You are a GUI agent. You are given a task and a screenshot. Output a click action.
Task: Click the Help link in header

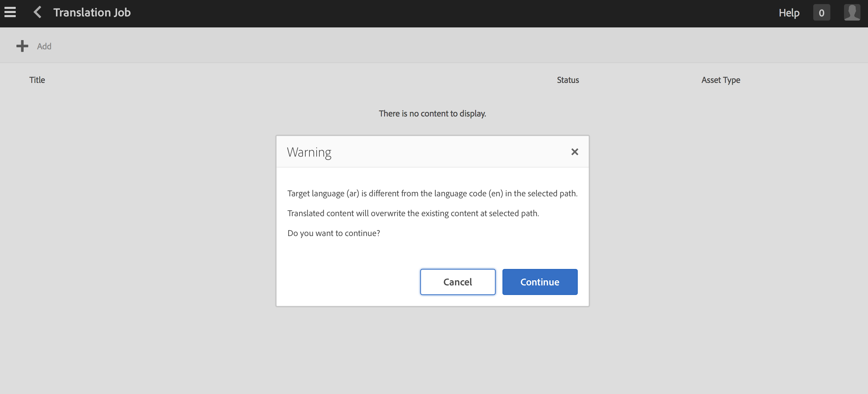789,13
